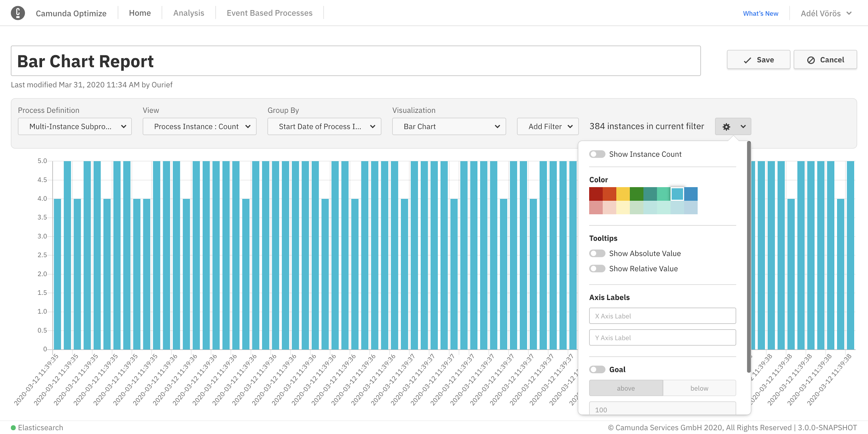
Task: Open the Group By dropdown
Action: click(324, 127)
